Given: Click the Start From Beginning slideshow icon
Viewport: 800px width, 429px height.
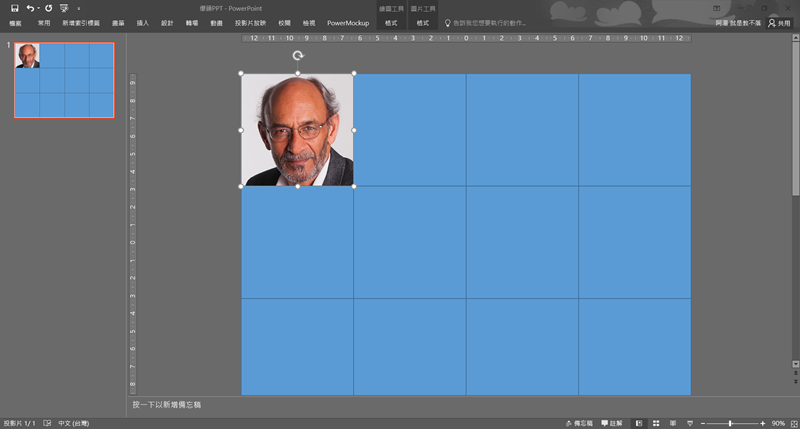Looking at the screenshot, I should (64, 8).
